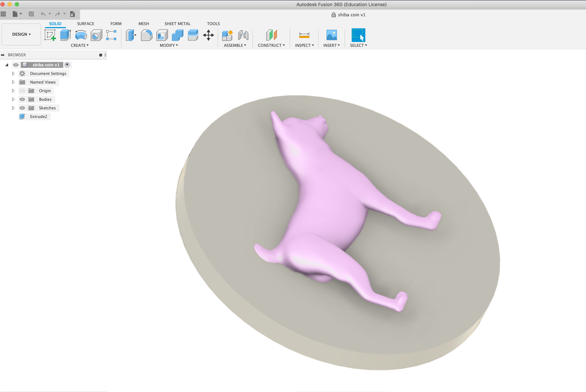
Task: Click the BROWSER panel options dot
Action: point(100,55)
